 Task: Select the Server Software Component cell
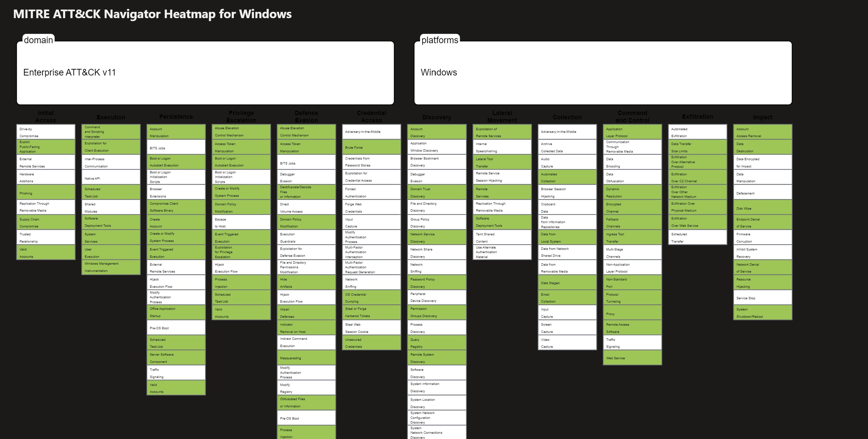pyautogui.click(x=176, y=358)
